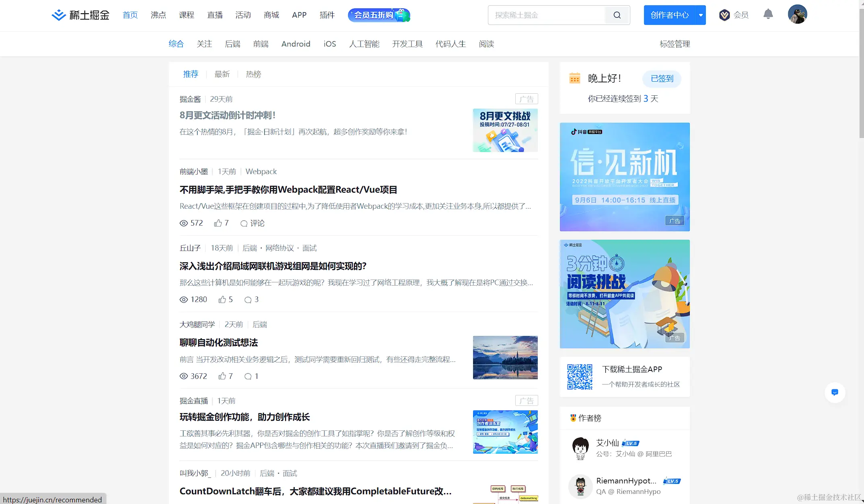
Task: Select the 后端 category in navigation
Action: point(232,44)
